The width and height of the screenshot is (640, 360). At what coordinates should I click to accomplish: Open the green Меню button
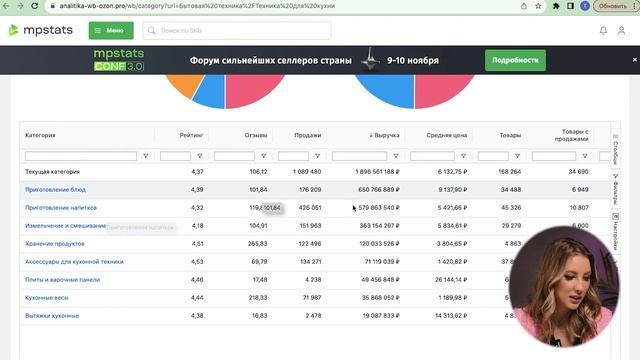tap(111, 30)
